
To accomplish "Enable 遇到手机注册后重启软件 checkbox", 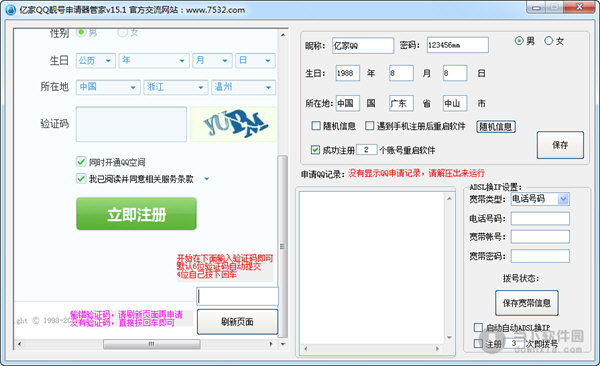I will (x=369, y=126).
